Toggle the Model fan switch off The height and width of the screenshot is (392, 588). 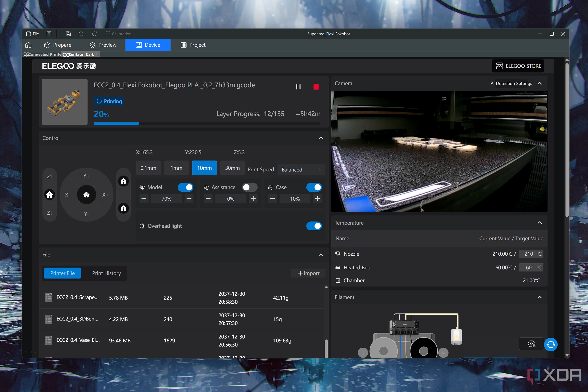[x=185, y=187]
